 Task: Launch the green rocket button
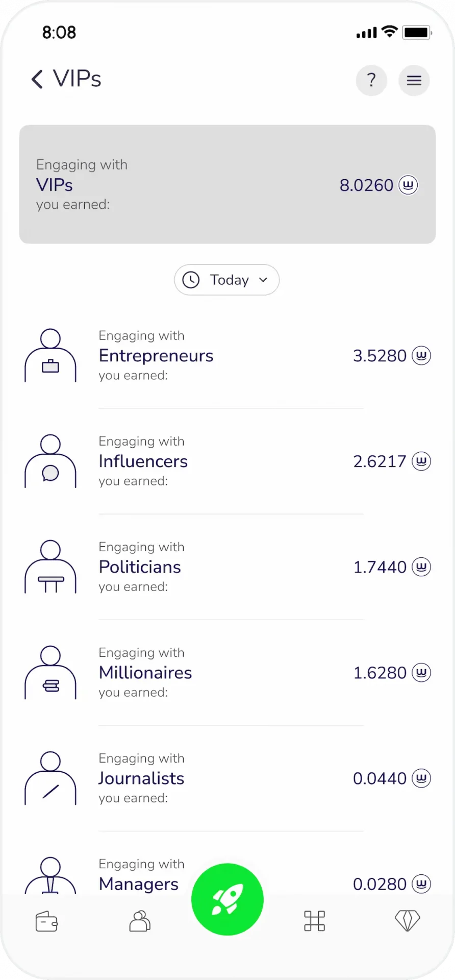click(227, 899)
